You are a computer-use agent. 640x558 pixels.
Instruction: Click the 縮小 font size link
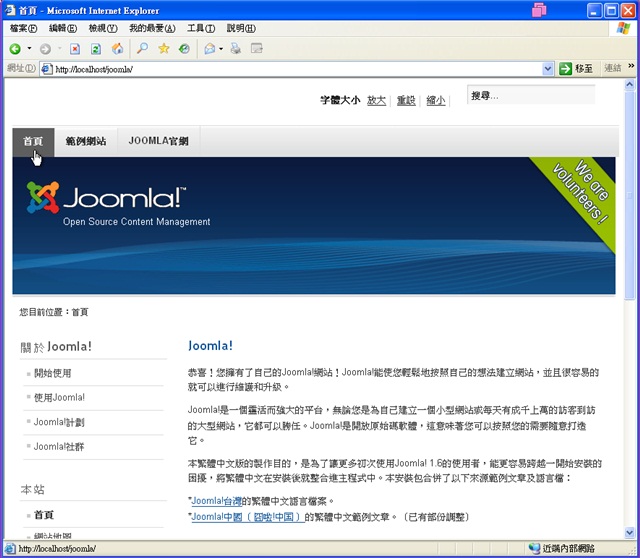(436, 100)
